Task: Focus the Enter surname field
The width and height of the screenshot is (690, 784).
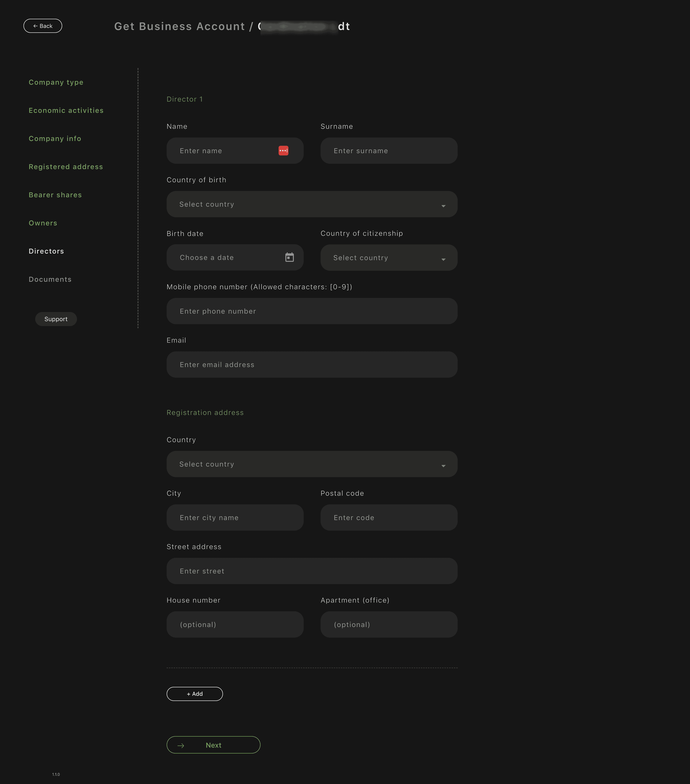Action: tap(388, 151)
